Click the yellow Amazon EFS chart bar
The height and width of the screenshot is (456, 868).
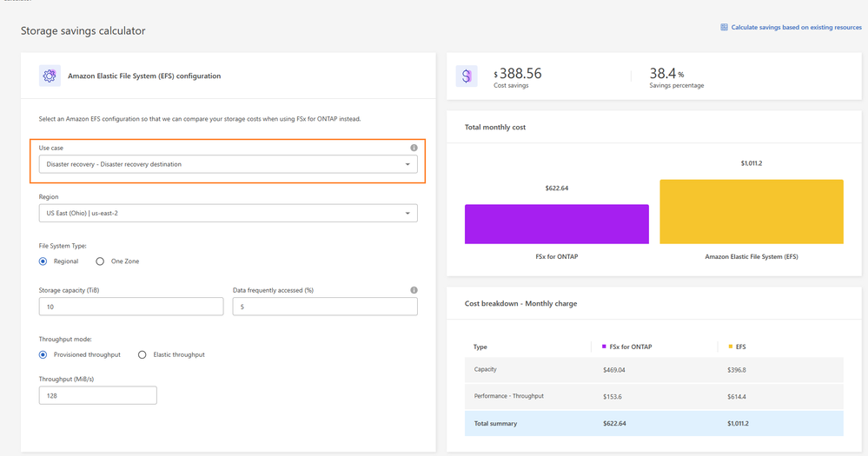click(x=752, y=212)
